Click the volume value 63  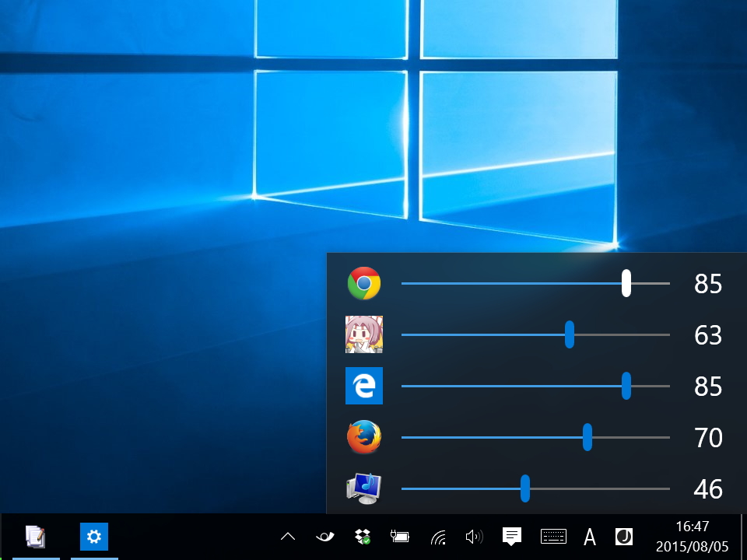click(708, 335)
